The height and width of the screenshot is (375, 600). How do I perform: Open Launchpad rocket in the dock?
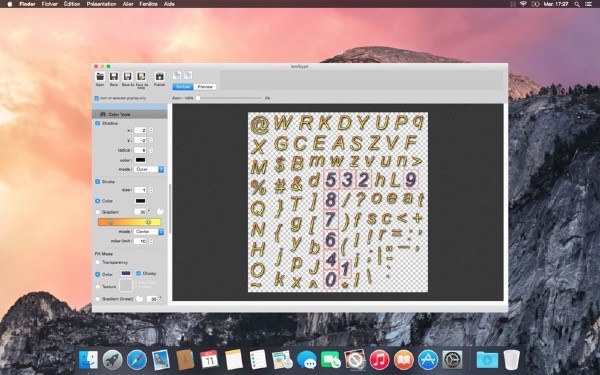coord(112,360)
